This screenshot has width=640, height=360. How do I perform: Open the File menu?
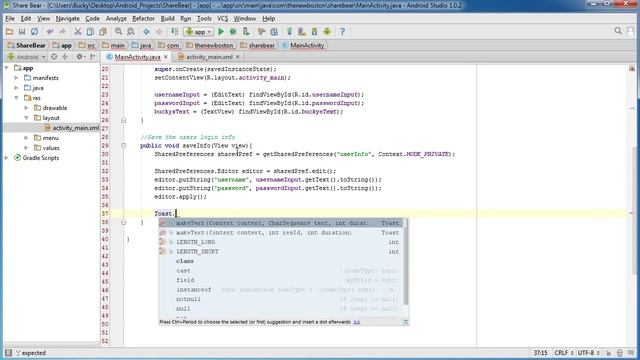click(10, 18)
